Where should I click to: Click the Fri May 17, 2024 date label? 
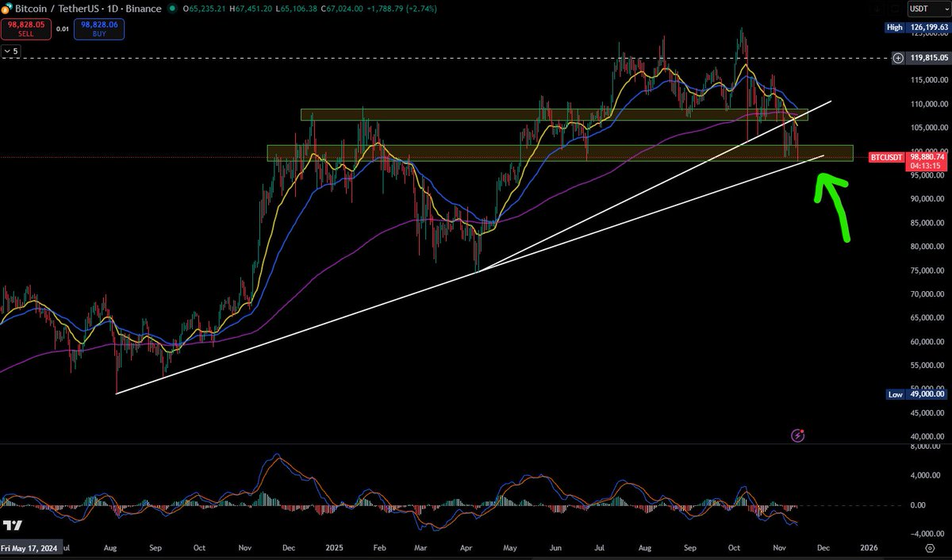[x=29, y=548]
